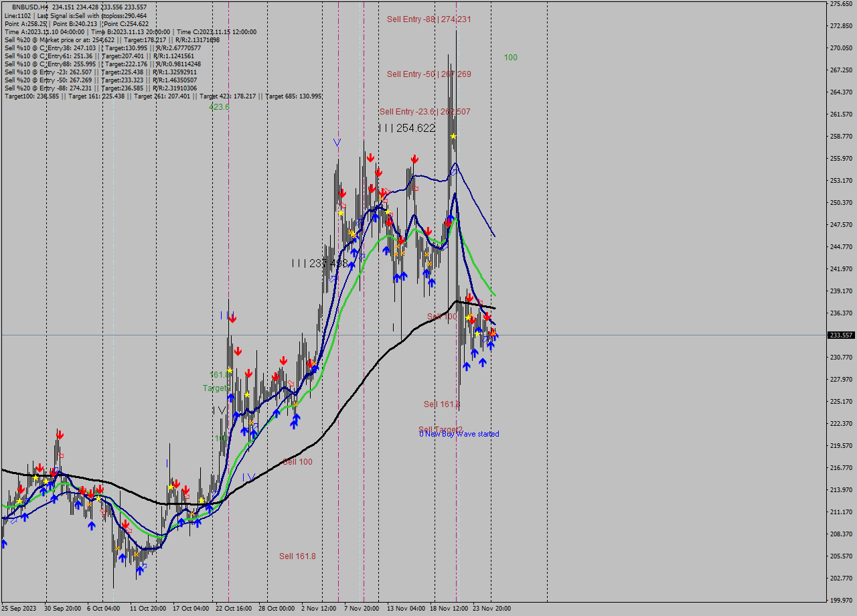Click the yellow star marker near the 254.622 label
Image resolution: width=857 pixels, height=616 pixels.
tap(453, 136)
